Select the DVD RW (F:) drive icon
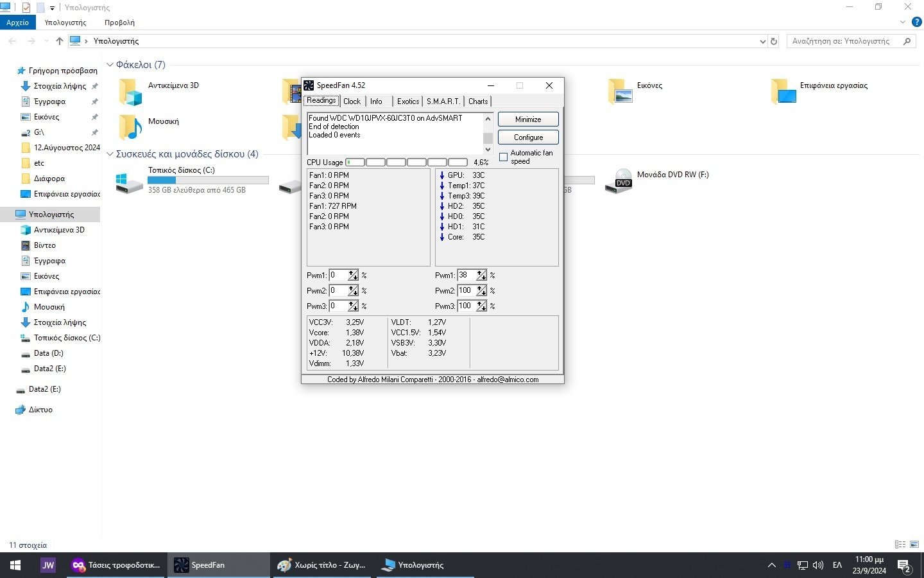The image size is (924, 578). pos(619,180)
